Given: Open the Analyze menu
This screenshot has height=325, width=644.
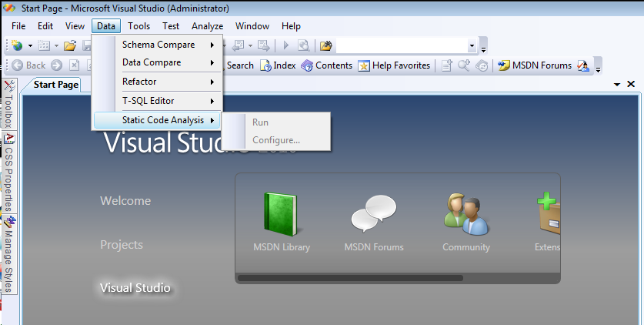Looking at the screenshot, I should tap(208, 26).
